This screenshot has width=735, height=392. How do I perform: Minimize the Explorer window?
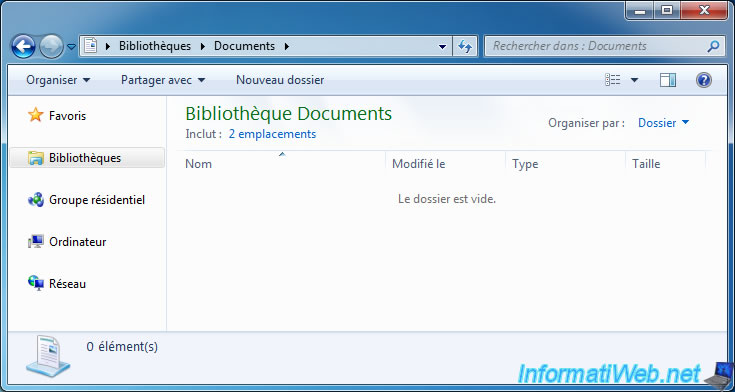pyautogui.click(x=639, y=10)
